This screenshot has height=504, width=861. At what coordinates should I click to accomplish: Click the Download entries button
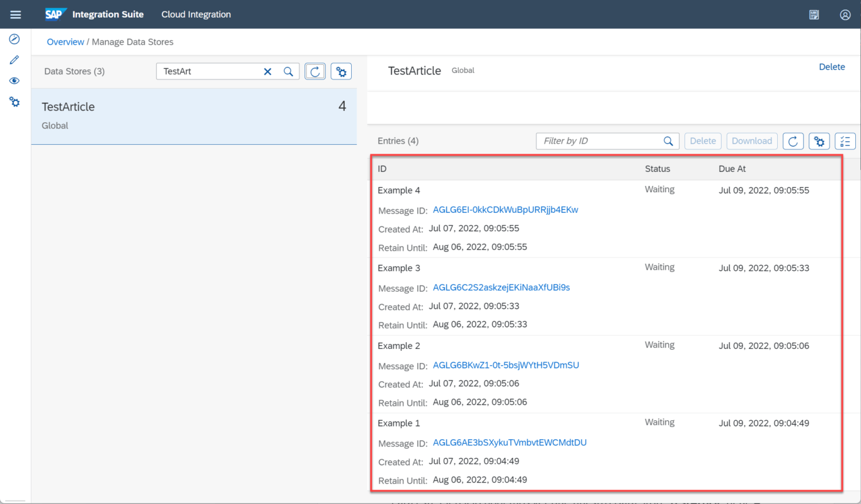(752, 141)
